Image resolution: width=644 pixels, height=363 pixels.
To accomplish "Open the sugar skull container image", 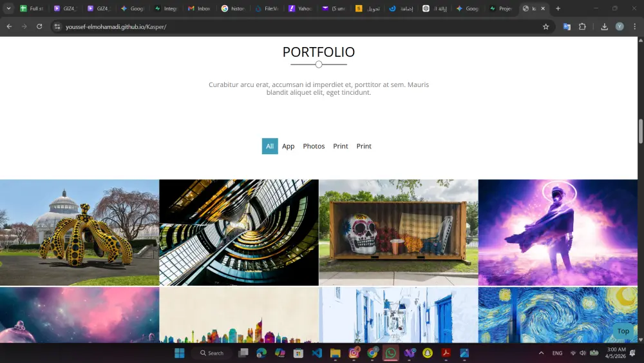I will click(399, 232).
